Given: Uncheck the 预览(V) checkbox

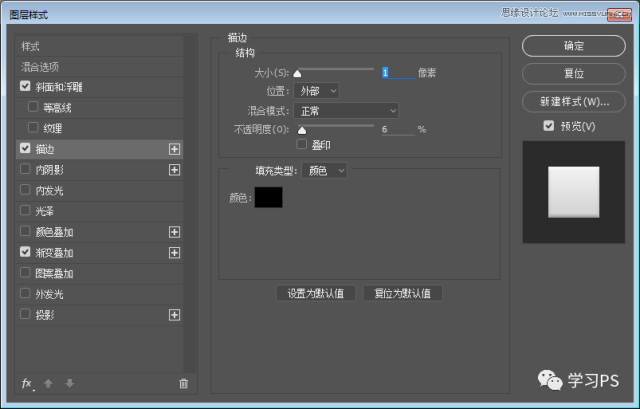Looking at the screenshot, I should click(x=548, y=126).
